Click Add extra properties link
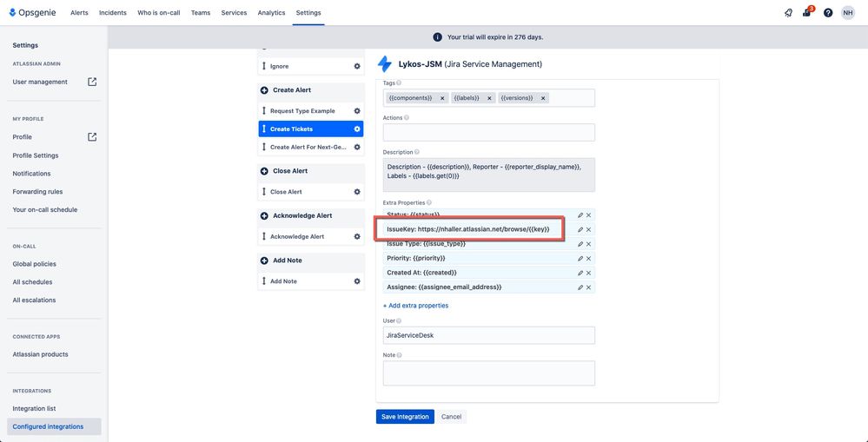This screenshot has height=442, width=868. (415, 306)
